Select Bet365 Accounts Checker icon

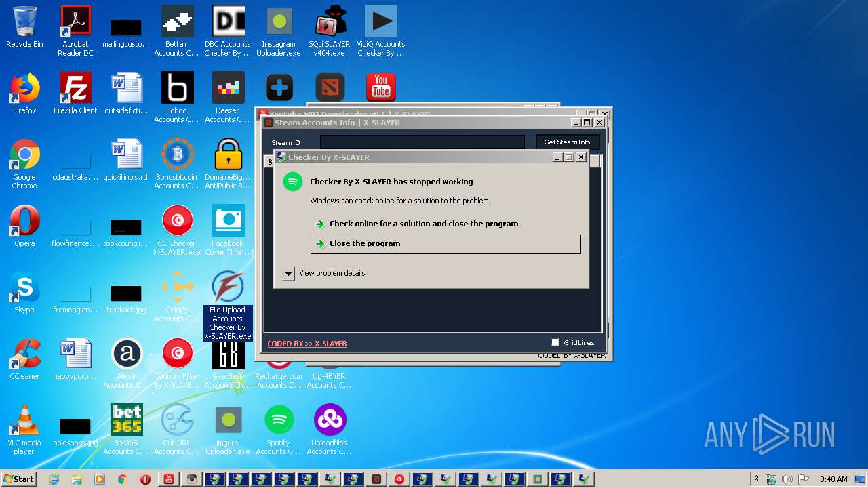pyautogui.click(x=126, y=429)
